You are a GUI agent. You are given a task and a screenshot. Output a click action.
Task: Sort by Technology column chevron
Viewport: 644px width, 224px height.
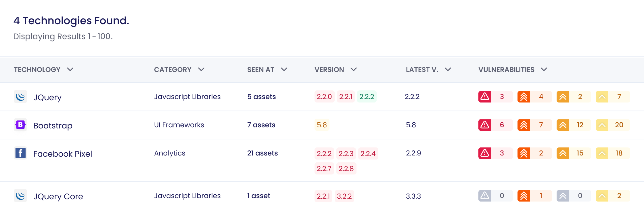pyautogui.click(x=70, y=69)
